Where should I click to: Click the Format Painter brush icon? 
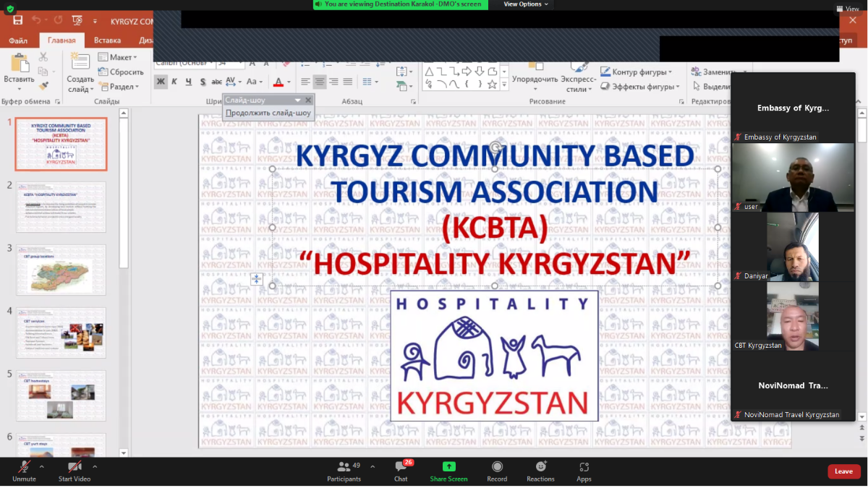click(43, 86)
